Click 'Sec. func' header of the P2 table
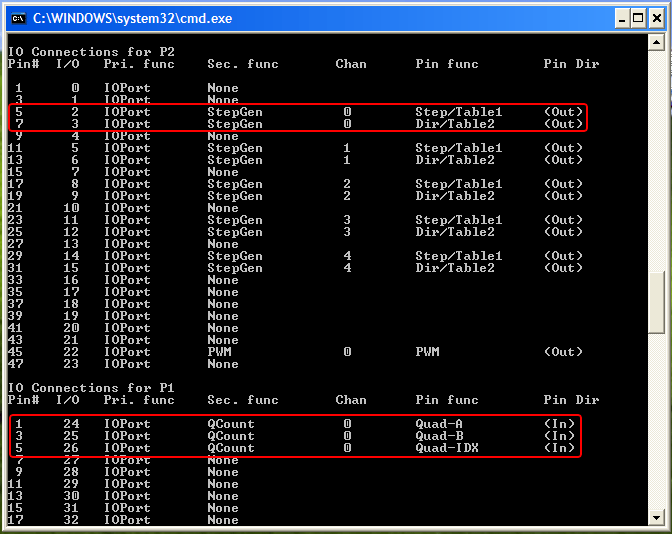Viewport: 672px width, 534px height. (x=243, y=64)
